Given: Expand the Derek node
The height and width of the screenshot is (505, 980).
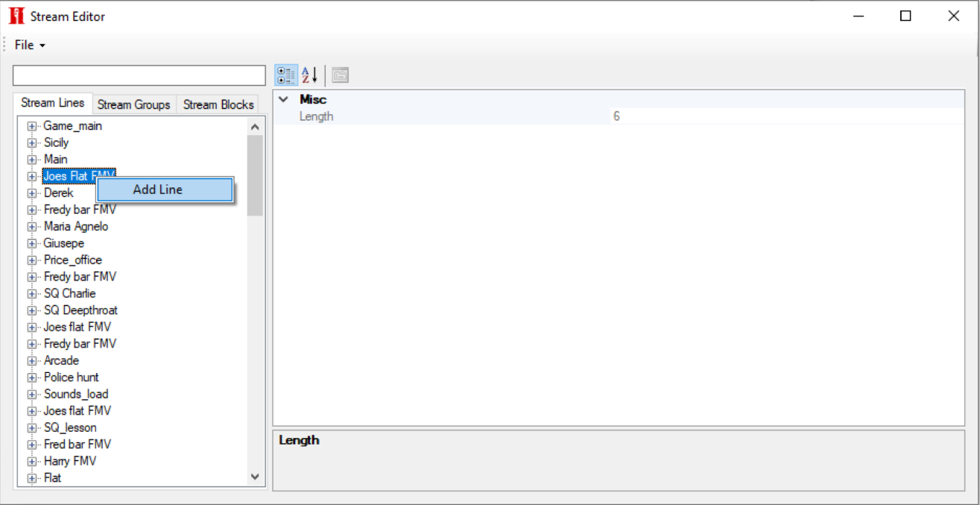Looking at the screenshot, I should click(x=32, y=193).
